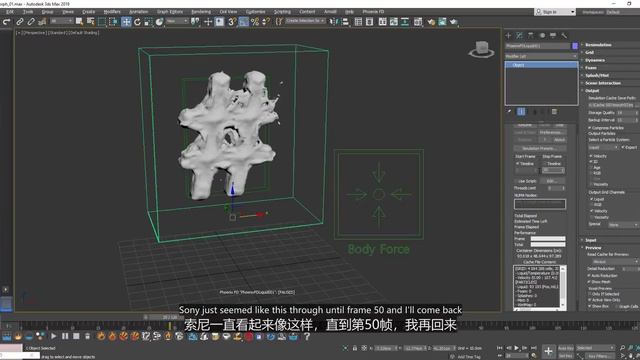Toggle Compress Particles checkbox
The image size is (640, 360).
(590, 128)
